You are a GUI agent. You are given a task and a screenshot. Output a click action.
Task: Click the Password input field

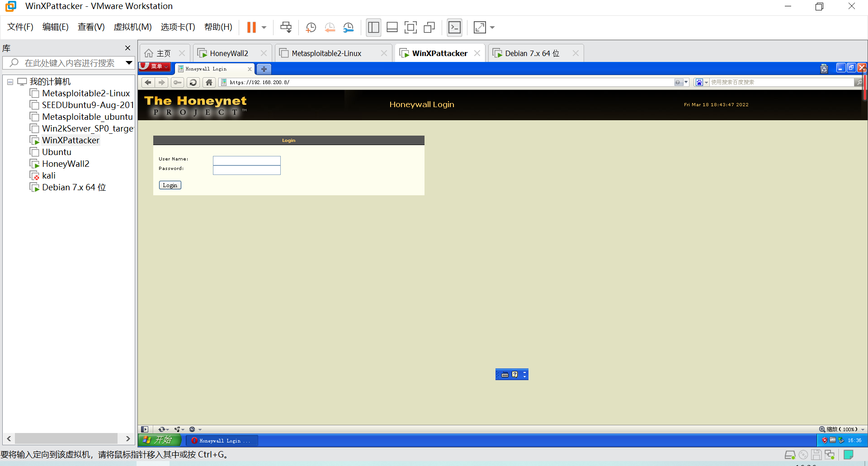(x=247, y=170)
